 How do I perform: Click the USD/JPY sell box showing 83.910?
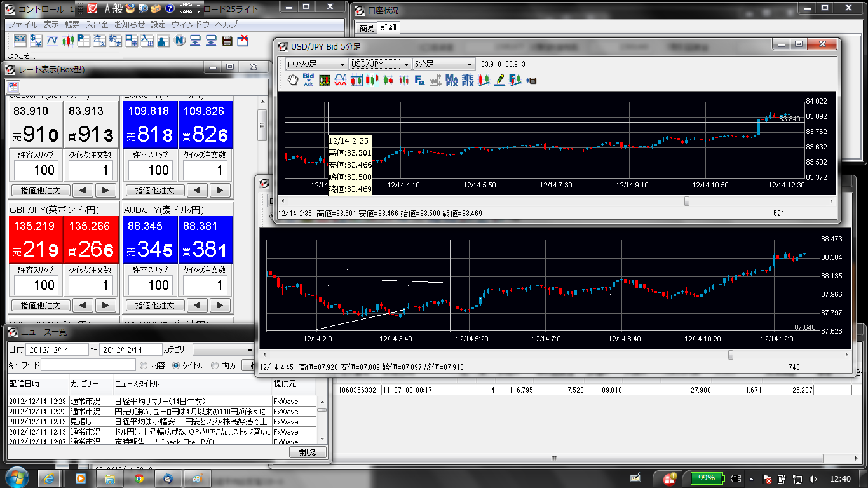click(x=36, y=125)
